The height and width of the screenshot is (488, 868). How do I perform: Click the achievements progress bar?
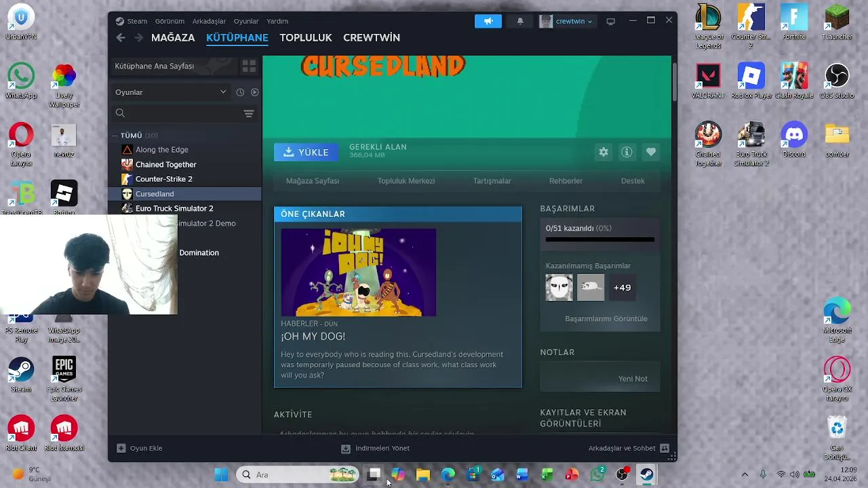coord(600,239)
